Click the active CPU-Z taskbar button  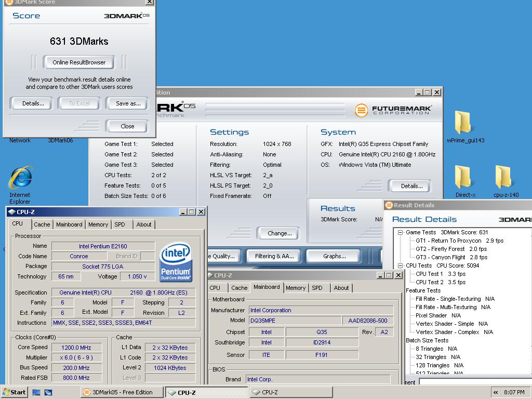(x=207, y=392)
